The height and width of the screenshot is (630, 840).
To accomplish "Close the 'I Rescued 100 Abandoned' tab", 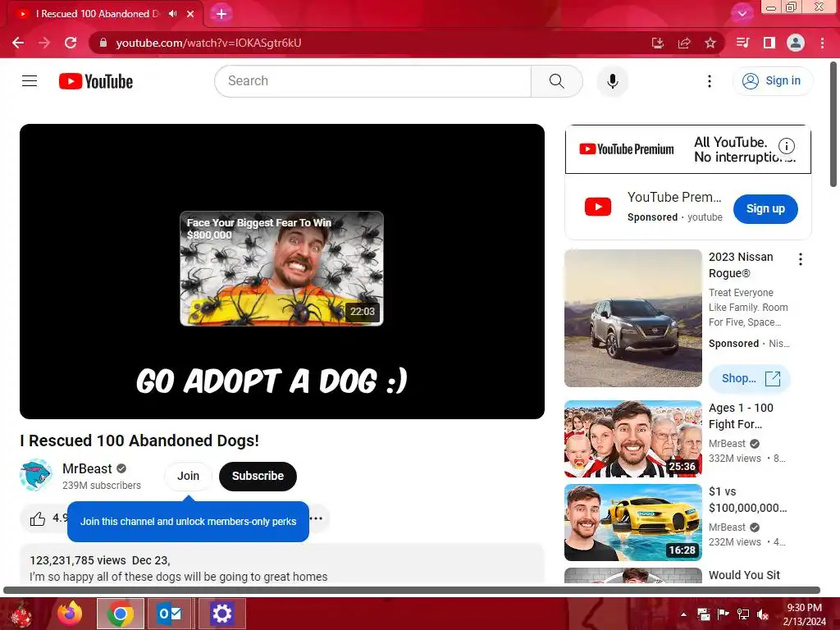I will (190, 14).
